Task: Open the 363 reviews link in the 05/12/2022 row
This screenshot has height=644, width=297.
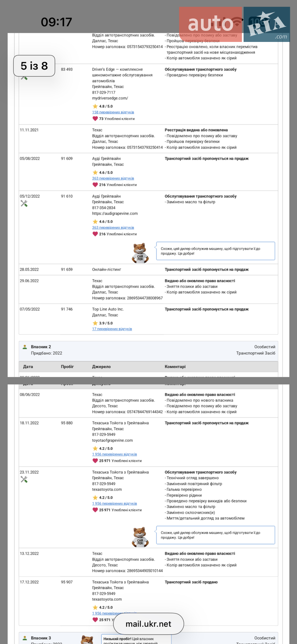Action: [113, 227]
